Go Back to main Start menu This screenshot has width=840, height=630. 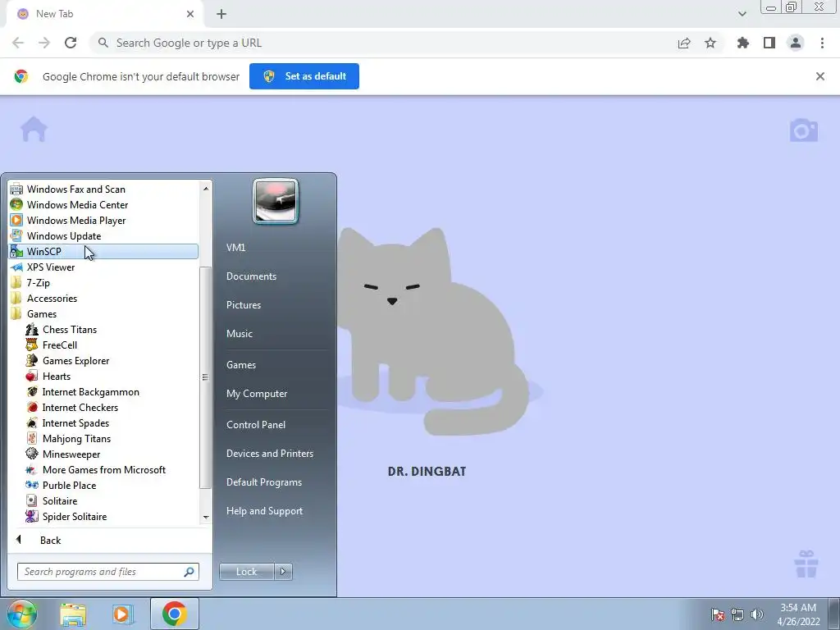click(50, 540)
